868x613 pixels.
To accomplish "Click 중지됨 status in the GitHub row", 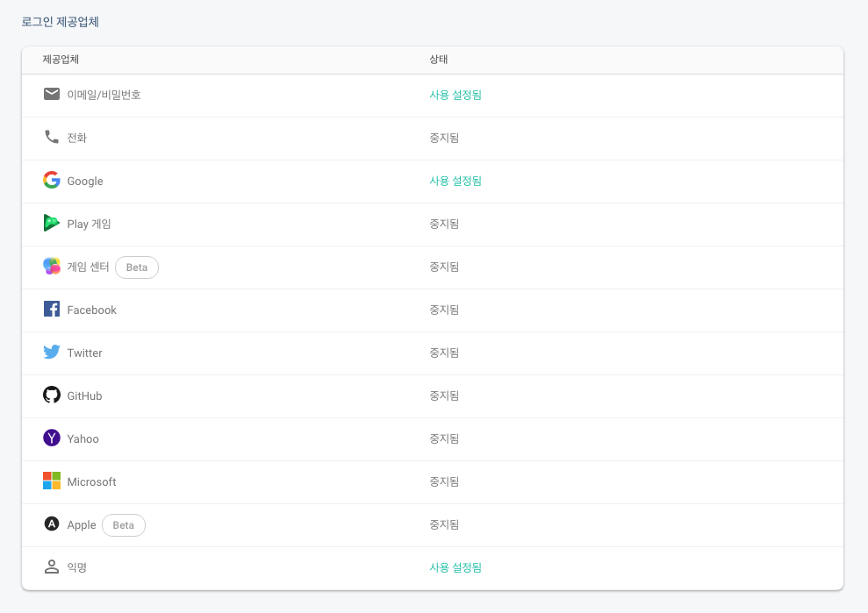I will [444, 396].
